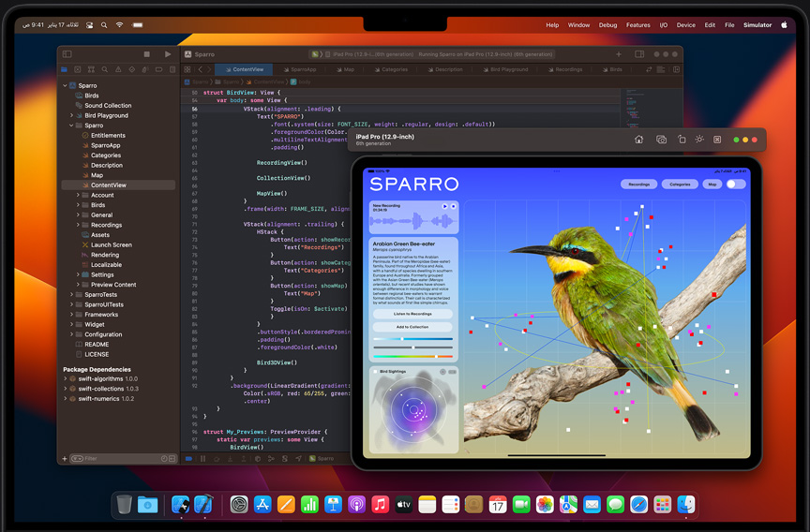Tap the Listen to Recordings button

(x=412, y=314)
